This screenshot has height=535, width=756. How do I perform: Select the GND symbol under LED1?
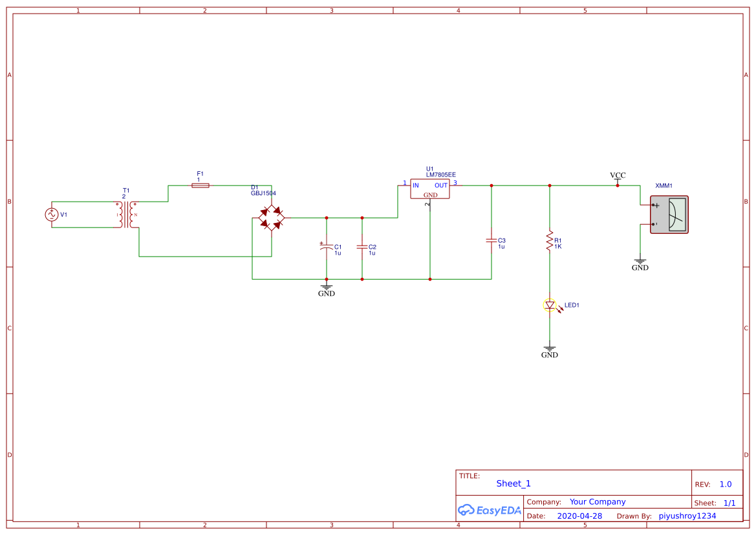tap(549, 348)
